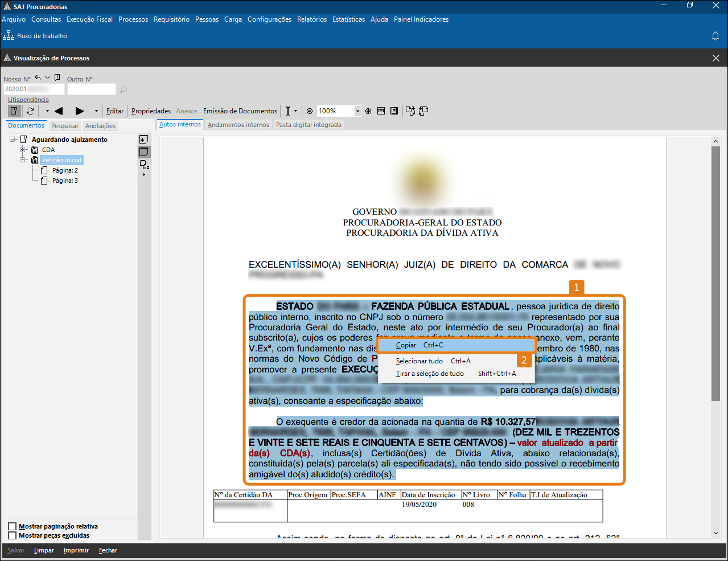Go to previous page with left arrow

58,111
